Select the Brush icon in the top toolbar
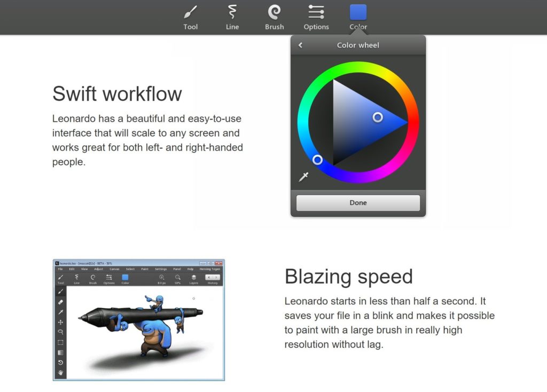The height and width of the screenshot is (392, 547). coord(274,12)
